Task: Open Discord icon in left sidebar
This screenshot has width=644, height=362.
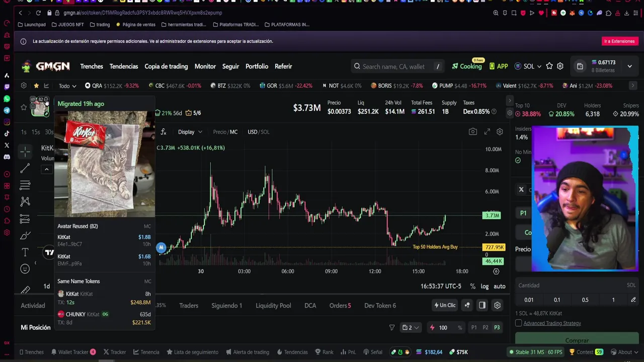Action: 7,157
